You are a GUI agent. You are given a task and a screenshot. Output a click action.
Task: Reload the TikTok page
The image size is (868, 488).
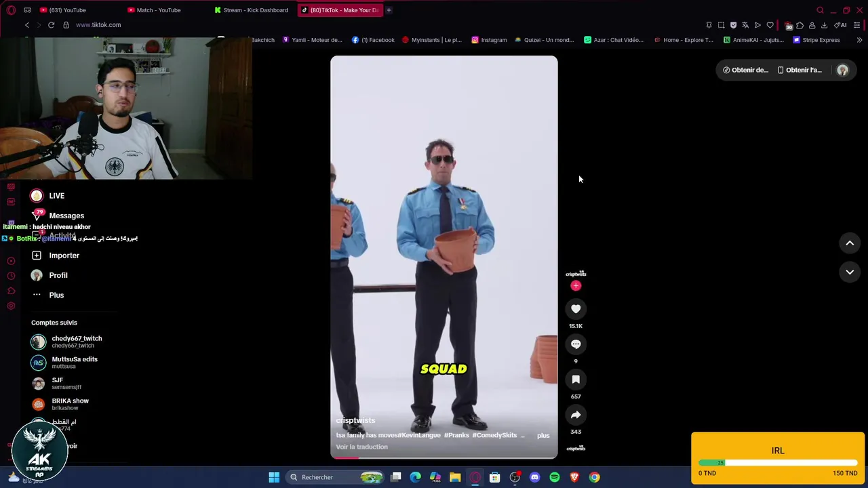pos(51,25)
